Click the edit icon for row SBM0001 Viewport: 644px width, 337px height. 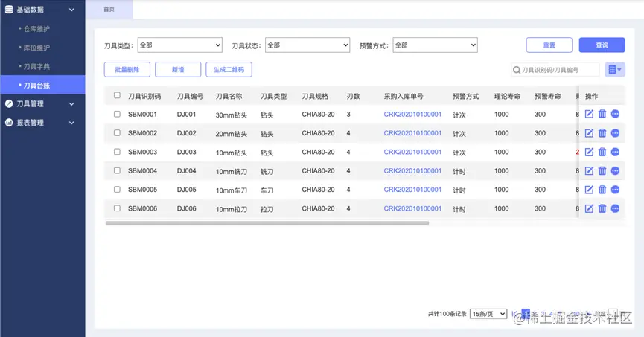point(589,114)
